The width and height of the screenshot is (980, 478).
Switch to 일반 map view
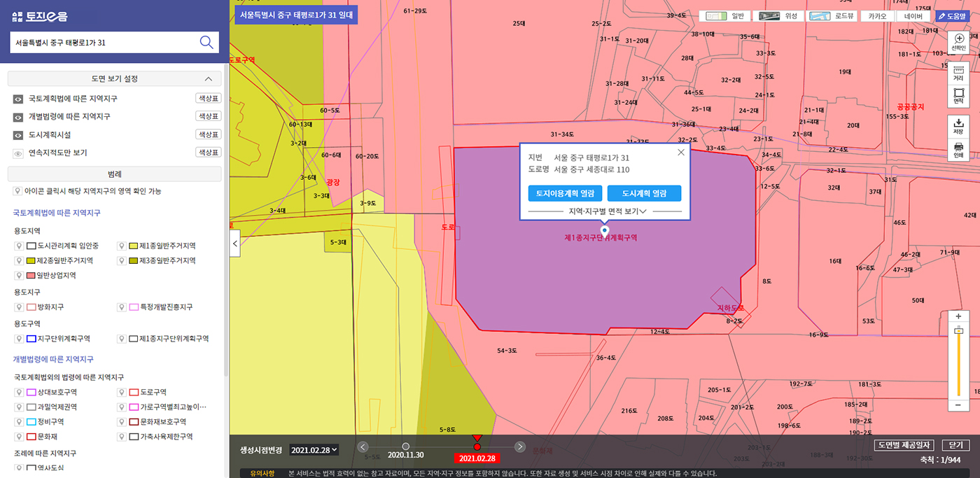pos(724,15)
